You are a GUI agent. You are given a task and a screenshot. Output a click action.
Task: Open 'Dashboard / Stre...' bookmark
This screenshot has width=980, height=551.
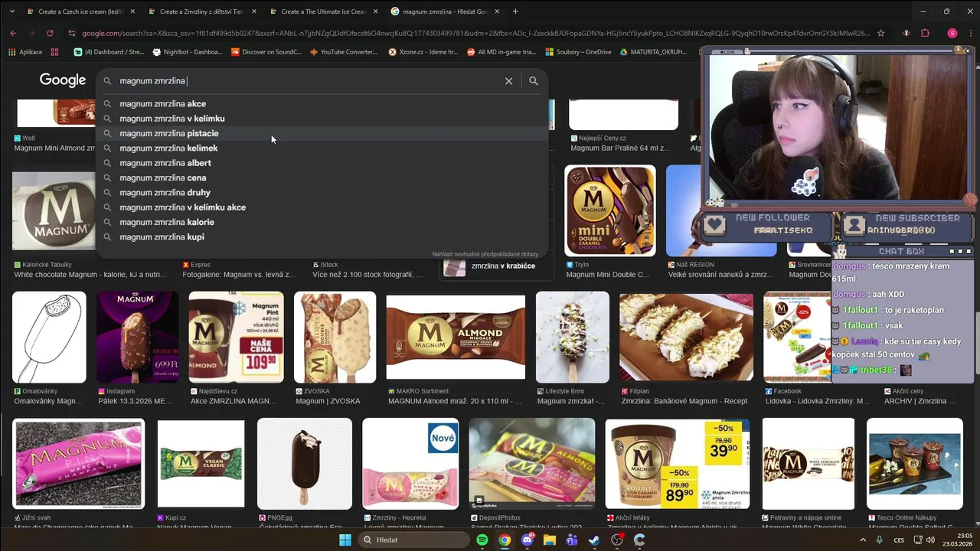click(109, 52)
